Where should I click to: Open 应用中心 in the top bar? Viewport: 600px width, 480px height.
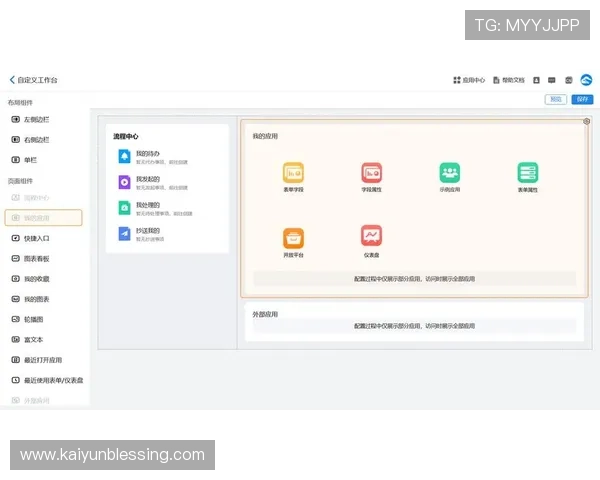click(x=469, y=80)
